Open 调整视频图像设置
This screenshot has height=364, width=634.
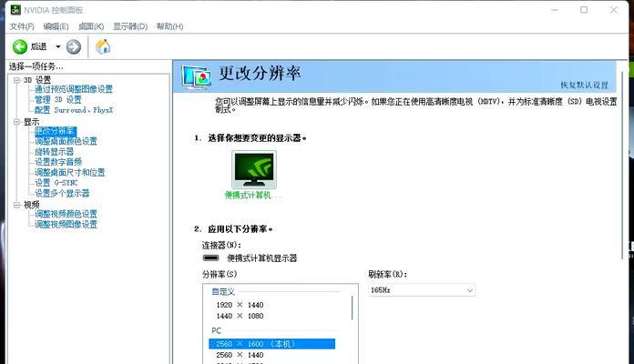66,225
